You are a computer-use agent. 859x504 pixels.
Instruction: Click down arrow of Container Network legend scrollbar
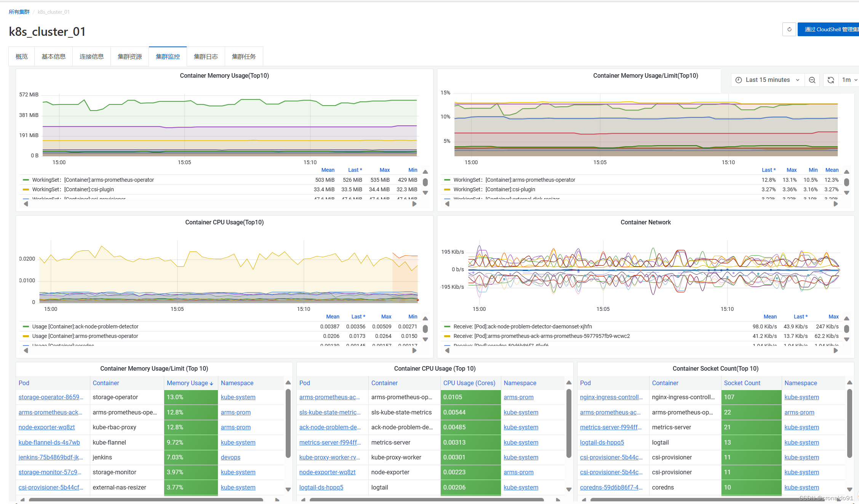[x=847, y=339]
